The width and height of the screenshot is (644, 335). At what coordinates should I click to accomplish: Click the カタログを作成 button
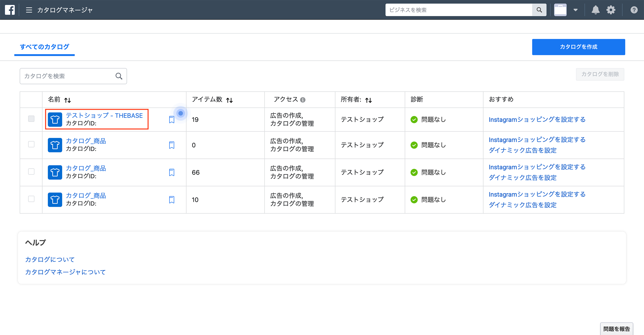click(578, 47)
